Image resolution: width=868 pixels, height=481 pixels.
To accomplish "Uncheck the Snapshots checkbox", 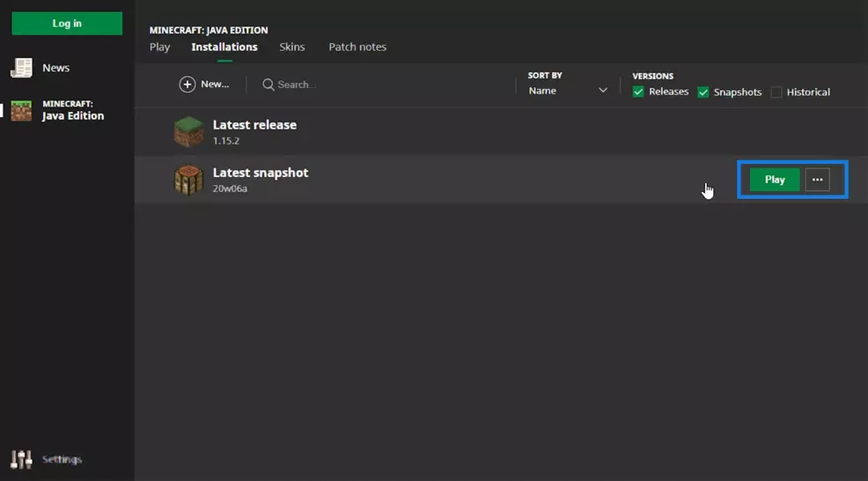I will [x=703, y=92].
